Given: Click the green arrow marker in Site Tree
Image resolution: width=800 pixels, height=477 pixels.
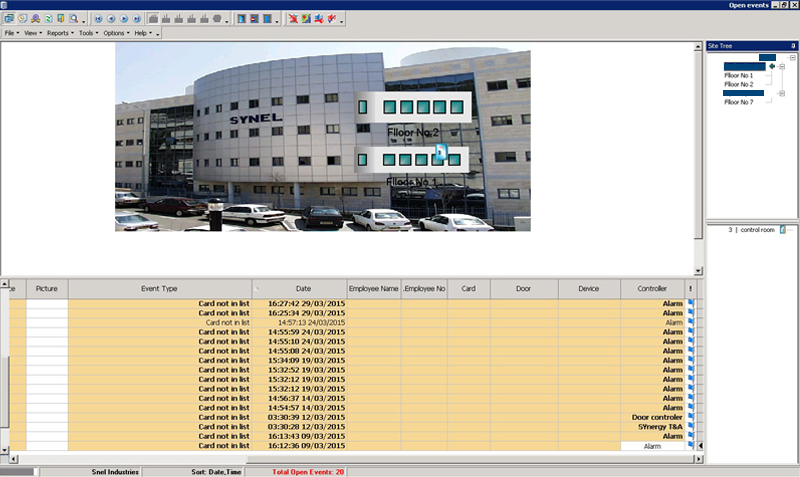Looking at the screenshot, I should pyautogui.click(x=771, y=66).
